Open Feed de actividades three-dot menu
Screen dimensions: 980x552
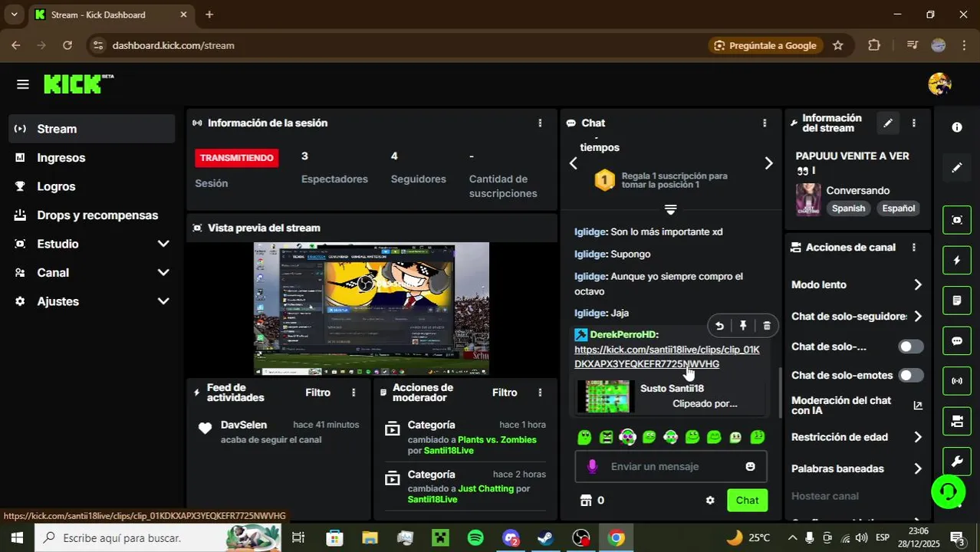[354, 393]
